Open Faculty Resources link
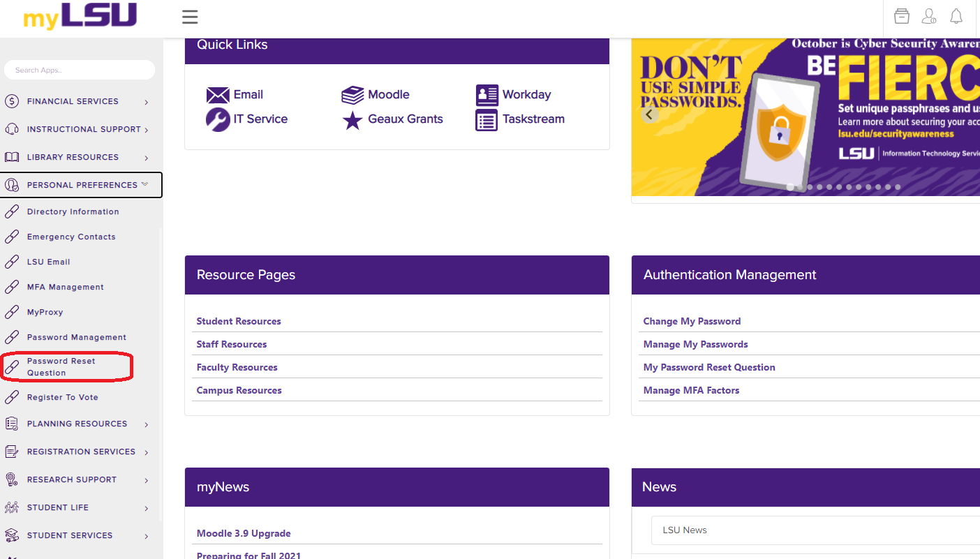Viewport: 980px width, 559px height. (x=237, y=367)
